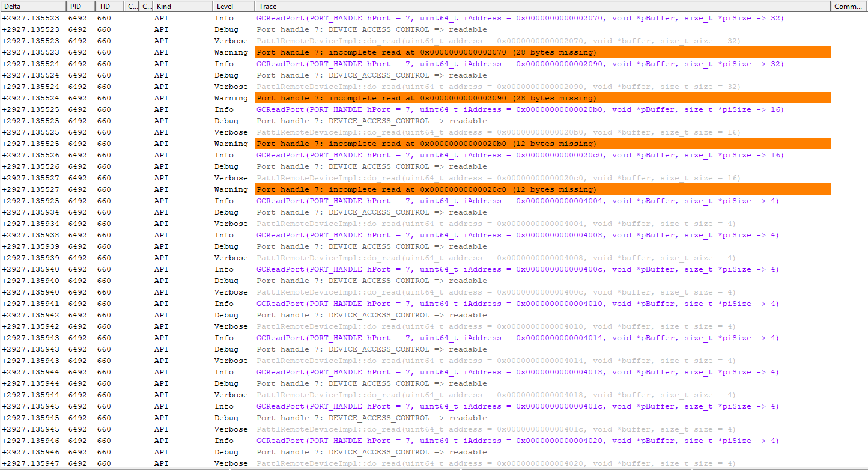Select GCReadPort trace for address ending 4020

coord(517,441)
